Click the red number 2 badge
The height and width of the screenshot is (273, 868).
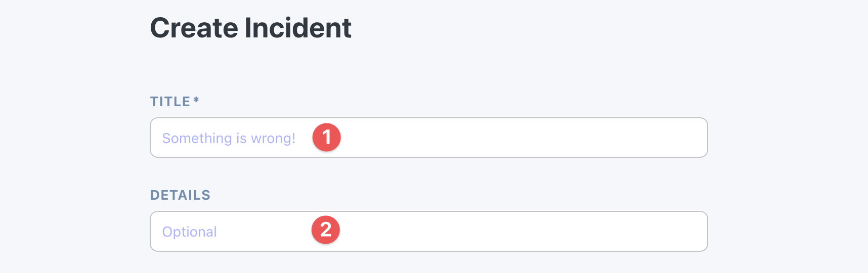point(326,230)
